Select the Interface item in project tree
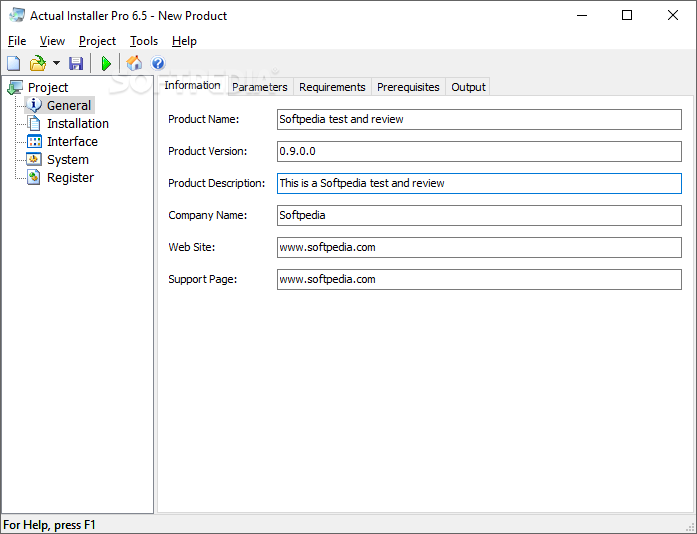697x534 pixels. pyautogui.click(x=72, y=141)
